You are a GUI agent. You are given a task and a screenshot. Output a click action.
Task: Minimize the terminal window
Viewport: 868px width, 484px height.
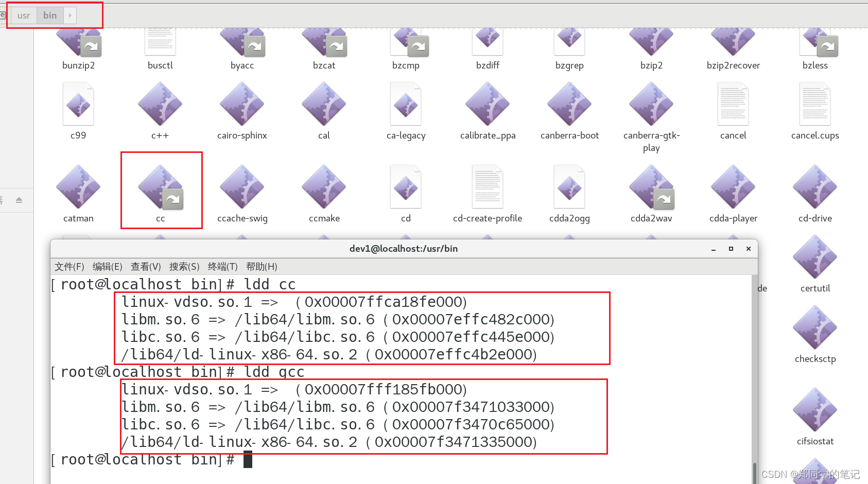click(714, 249)
